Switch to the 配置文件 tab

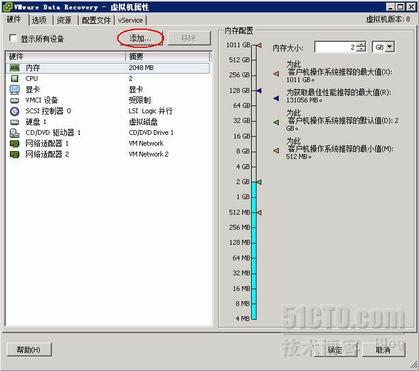coord(96,20)
